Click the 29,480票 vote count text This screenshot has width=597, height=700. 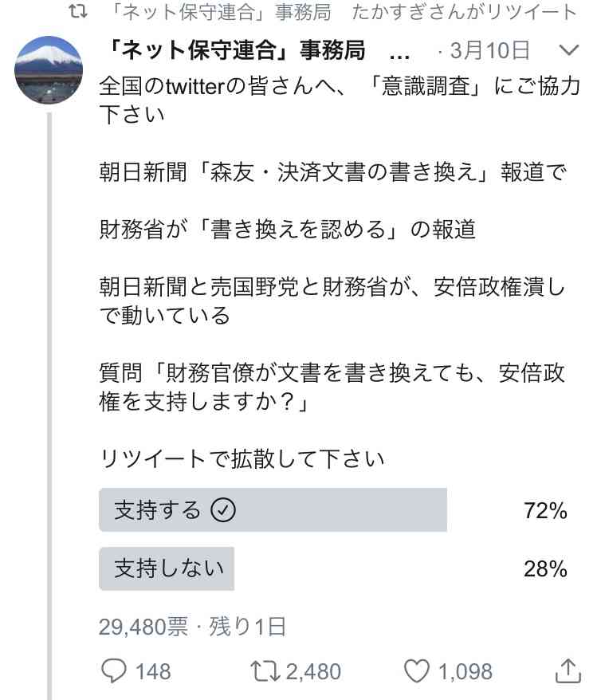[143, 627]
